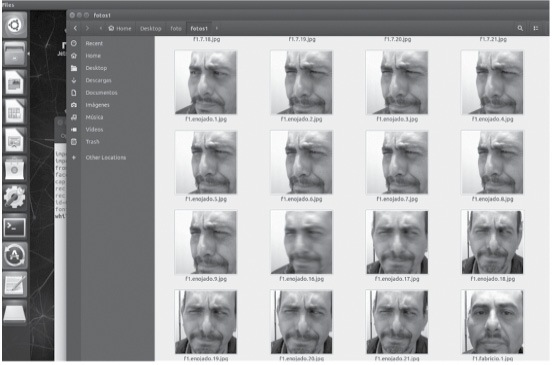
Task: Close the fotos1 window
Action: 72,15
